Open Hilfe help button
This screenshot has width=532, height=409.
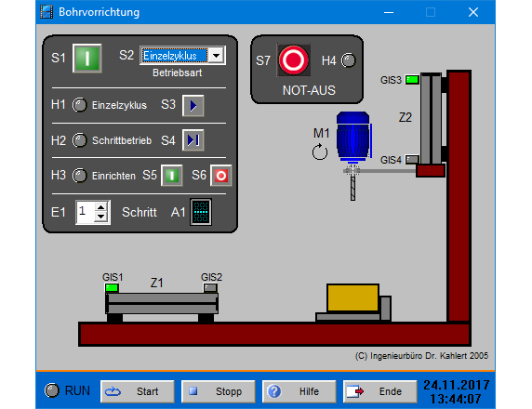(x=299, y=391)
